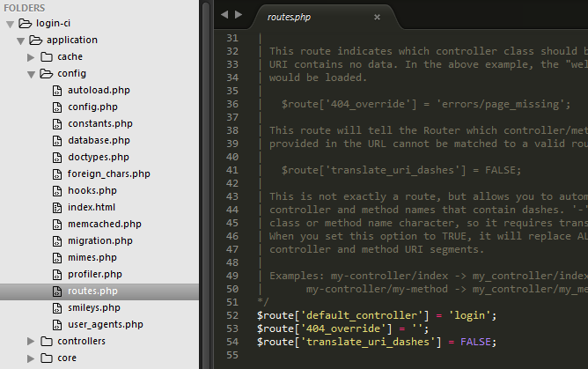The image size is (588, 369).
Task: Click 'default_controller' key on line 52
Action: pyautogui.click(x=362, y=315)
